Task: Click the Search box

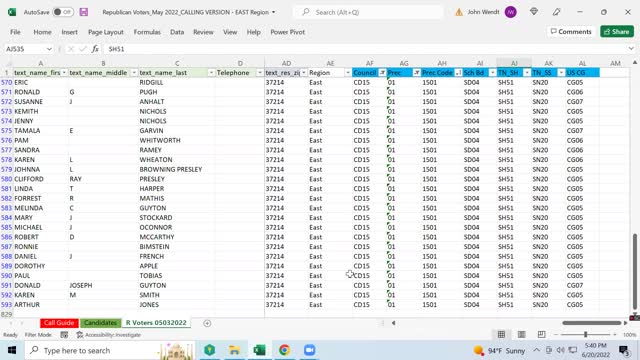Action: [x=368, y=12]
